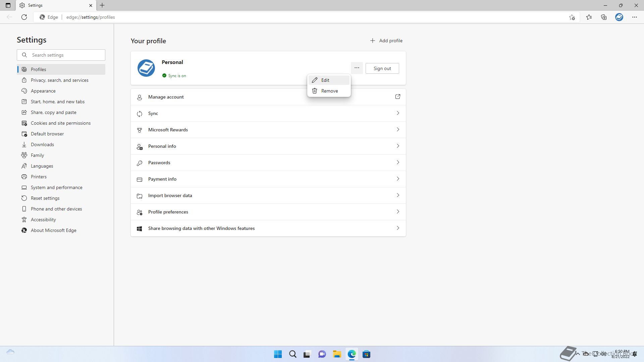Click the Manage account external-link icon
This screenshot has height=362, width=644.
point(398,97)
